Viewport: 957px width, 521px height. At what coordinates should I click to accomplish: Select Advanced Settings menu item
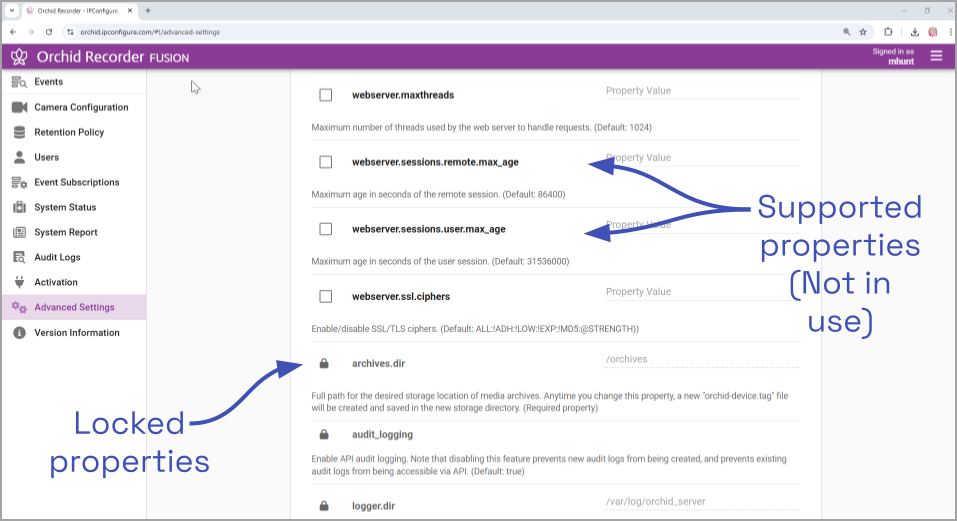(73, 307)
